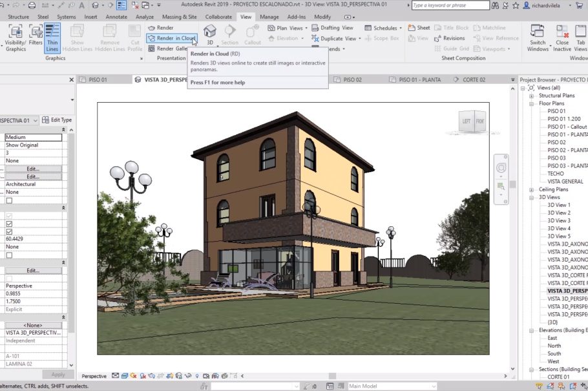Open the Structure ribbon tab
This screenshot has width=588, height=391.
(x=18, y=17)
